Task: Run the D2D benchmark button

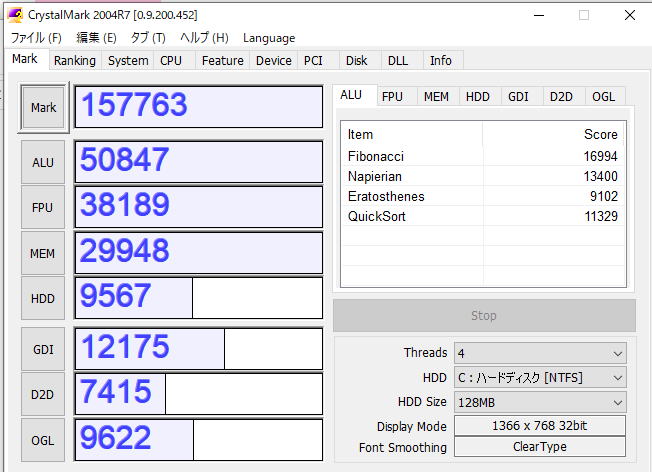Action: click(43, 394)
